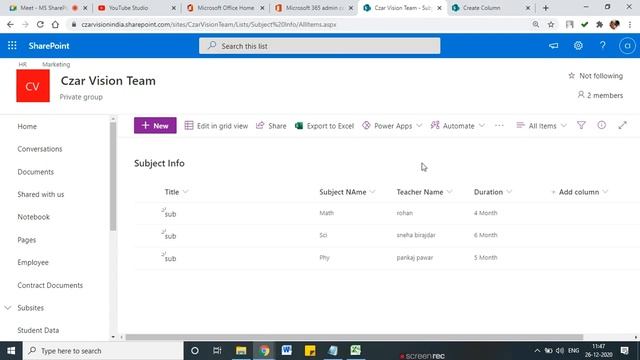Screen dimensions: 640x360
Task: Click the Marketing hub navigation link
Action: pos(56,64)
